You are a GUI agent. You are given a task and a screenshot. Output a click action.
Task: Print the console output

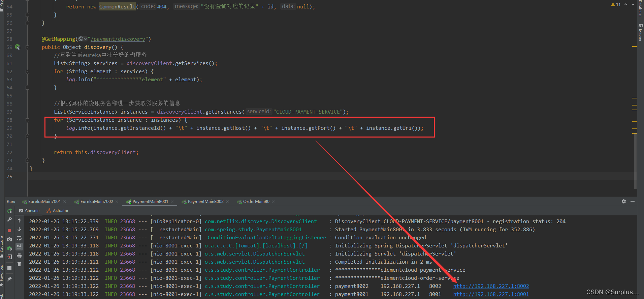click(x=19, y=256)
